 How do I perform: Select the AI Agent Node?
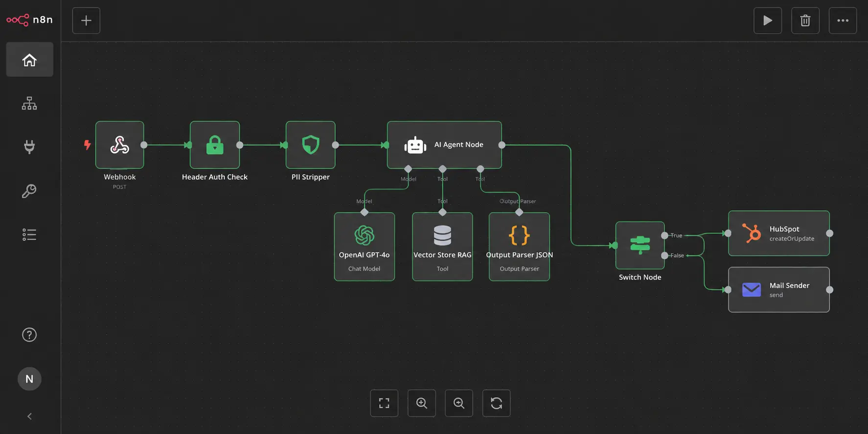click(x=444, y=145)
